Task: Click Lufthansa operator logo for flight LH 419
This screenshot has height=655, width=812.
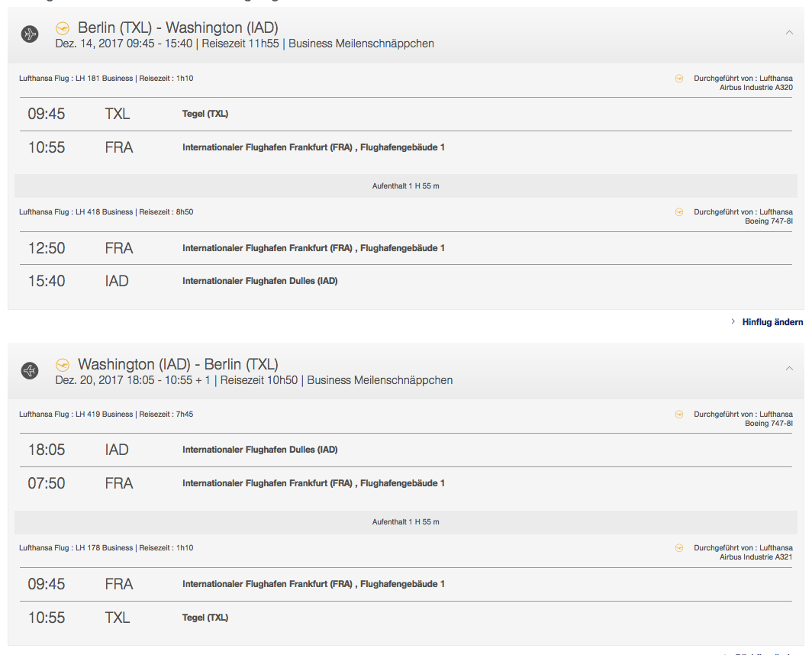Action: pyautogui.click(x=679, y=414)
